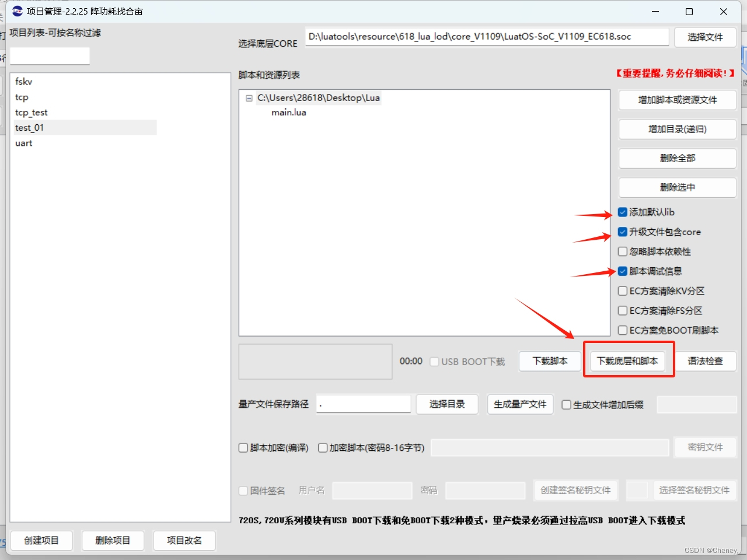Screen dimensions: 747x560
Task: Collapse the C:\Users\28618\Desktop\Lua tree node
Action: click(x=249, y=98)
